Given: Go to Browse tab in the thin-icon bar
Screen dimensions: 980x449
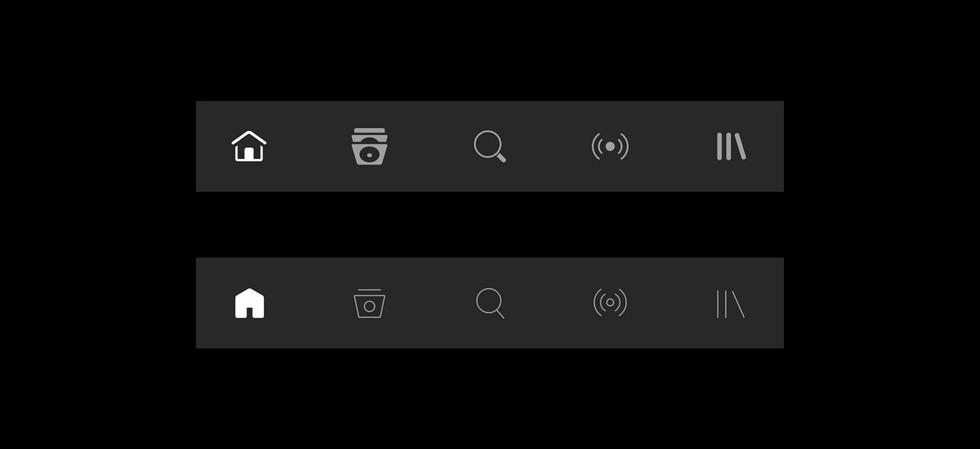Looking at the screenshot, I should click(369, 303).
